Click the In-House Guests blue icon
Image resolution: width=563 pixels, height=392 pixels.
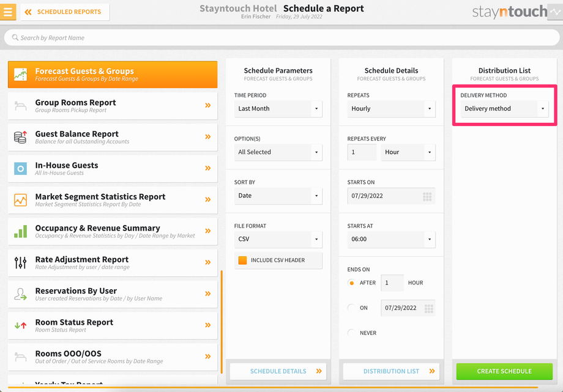click(x=20, y=168)
